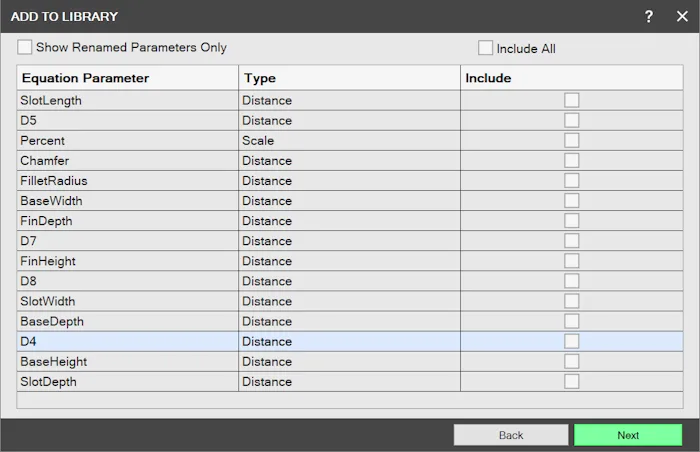Tick Include checkbox for FilletRadius
This screenshot has height=452, width=700.
[571, 180]
